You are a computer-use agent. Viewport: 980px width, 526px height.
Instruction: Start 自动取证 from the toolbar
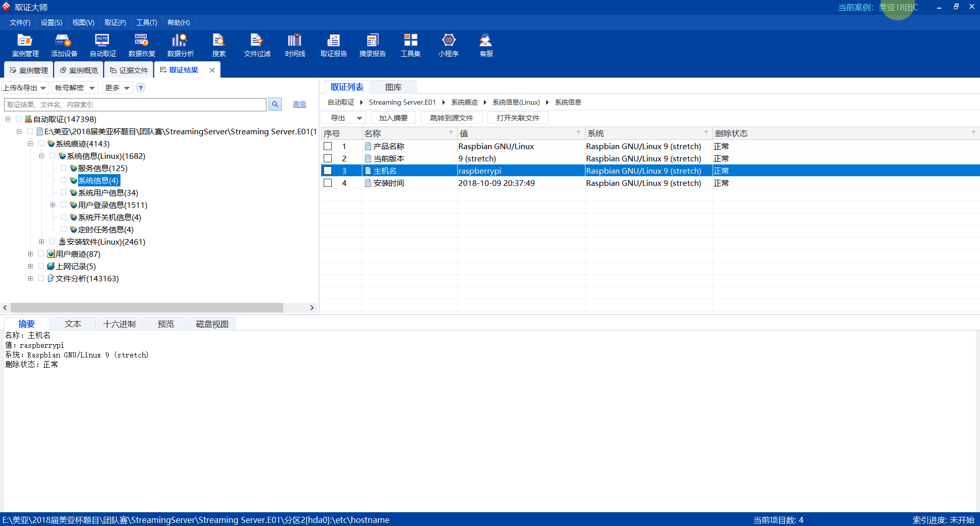click(103, 45)
